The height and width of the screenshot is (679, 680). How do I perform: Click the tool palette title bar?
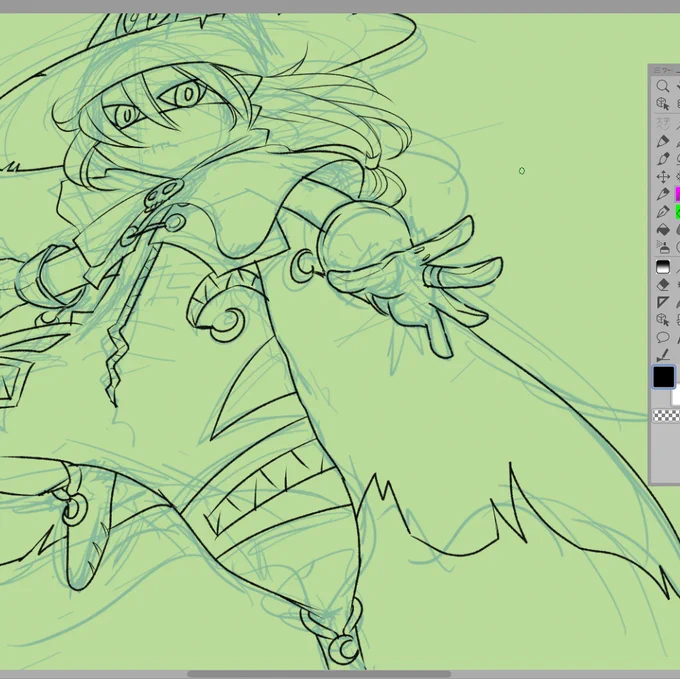pos(665,70)
